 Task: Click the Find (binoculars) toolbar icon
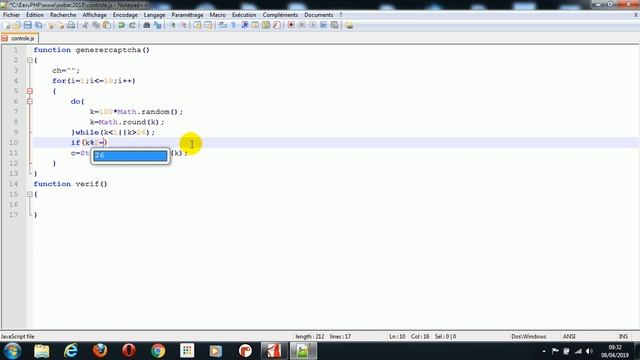click(147, 25)
